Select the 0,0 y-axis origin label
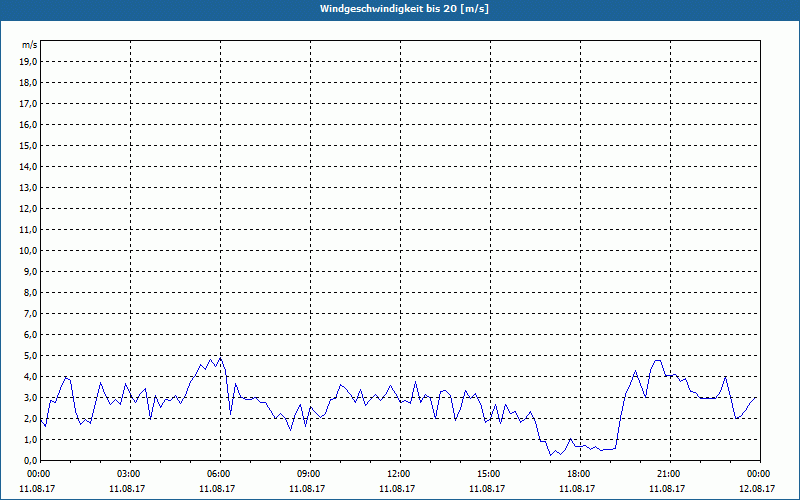Screen dimensions: 800x500 click(x=29, y=460)
